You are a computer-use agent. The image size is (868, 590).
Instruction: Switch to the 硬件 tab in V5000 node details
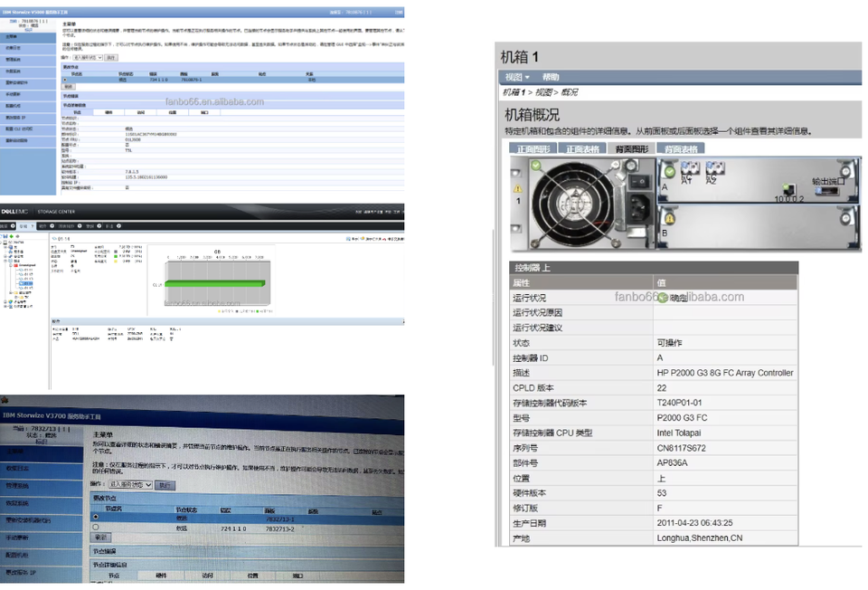pos(109,112)
